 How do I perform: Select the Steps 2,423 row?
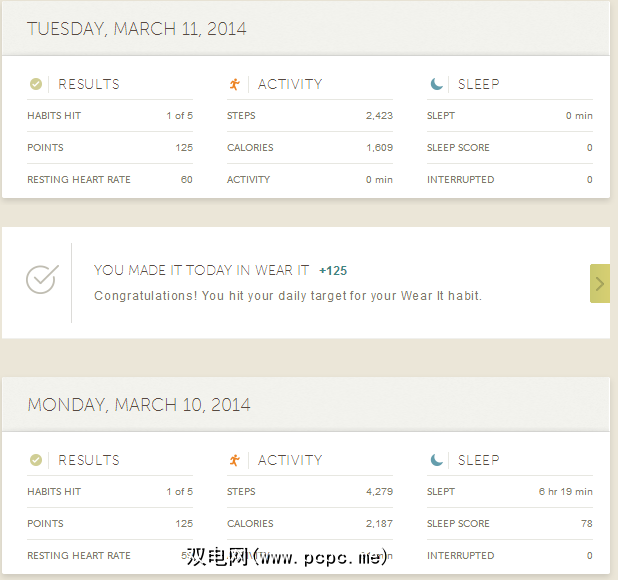click(310, 116)
